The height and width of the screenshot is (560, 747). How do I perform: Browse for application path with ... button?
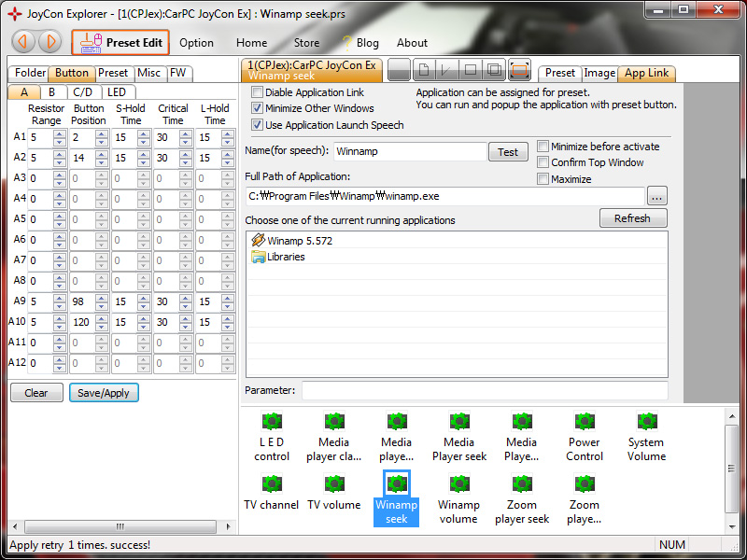click(x=657, y=196)
